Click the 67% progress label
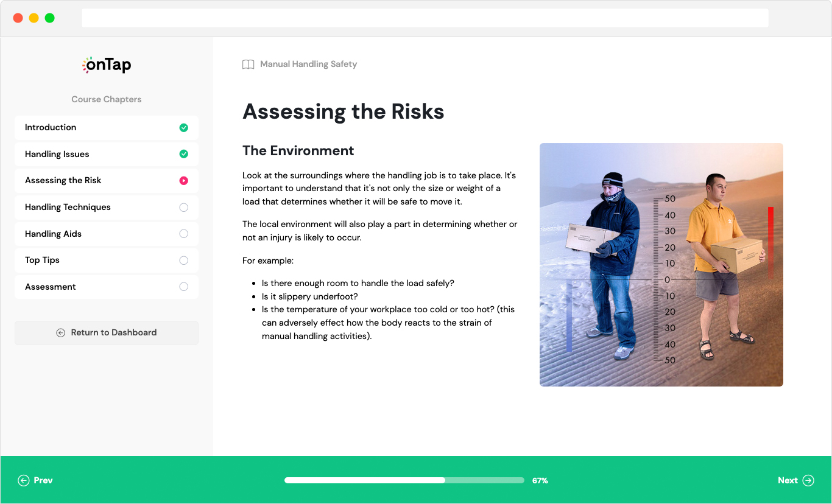Image resolution: width=832 pixels, height=504 pixels. 540,481
